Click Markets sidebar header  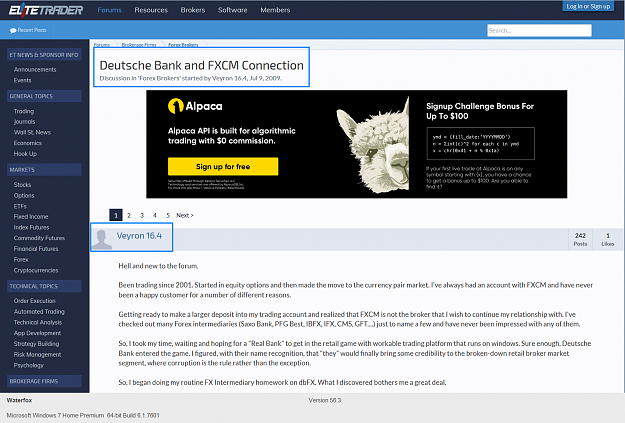[44, 169]
